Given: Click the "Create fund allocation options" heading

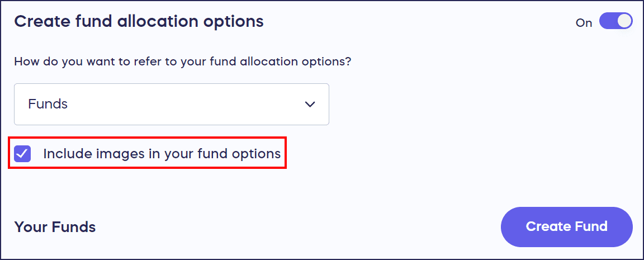Looking at the screenshot, I should click(x=139, y=22).
